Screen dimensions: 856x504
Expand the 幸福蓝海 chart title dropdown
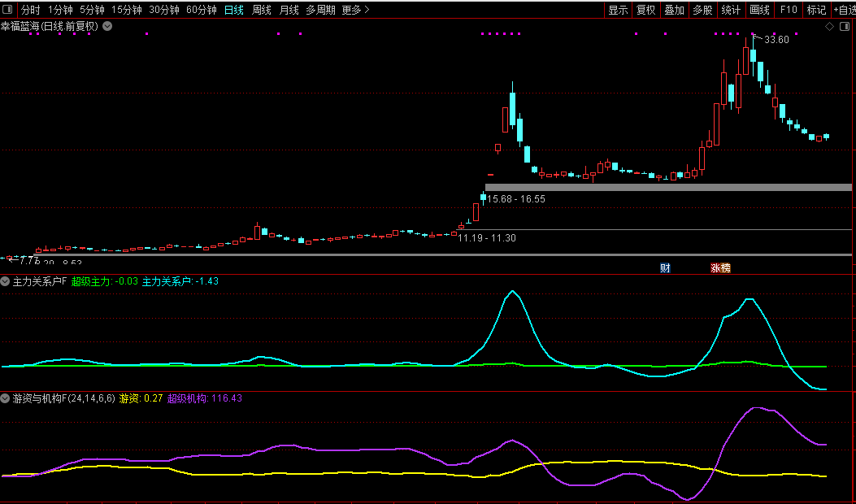coord(107,26)
